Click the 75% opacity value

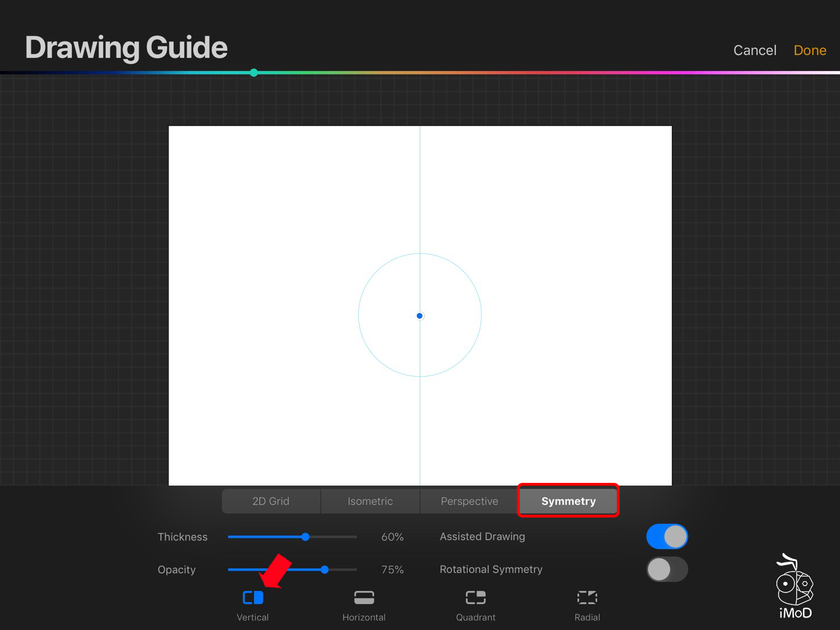coord(392,569)
